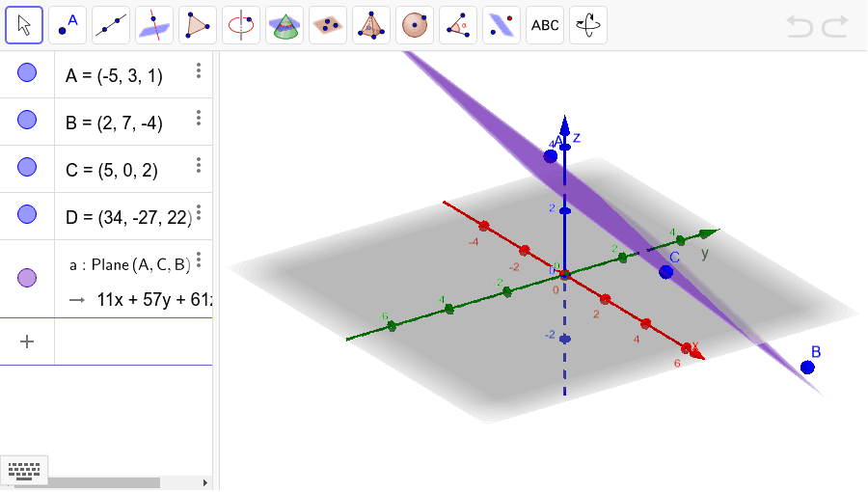Select the Sphere tool
The image size is (868, 492).
(415, 25)
